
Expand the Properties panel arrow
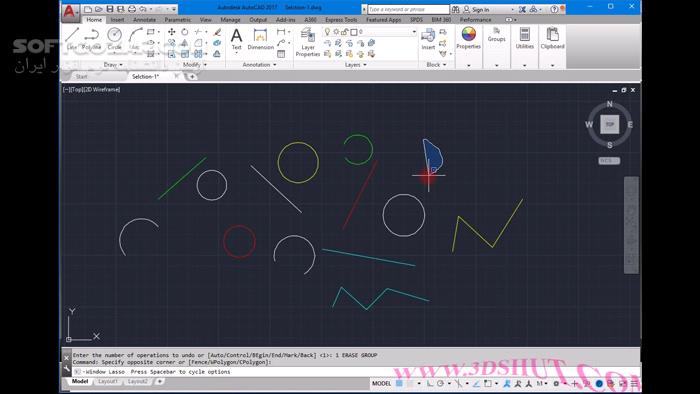(x=469, y=65)
